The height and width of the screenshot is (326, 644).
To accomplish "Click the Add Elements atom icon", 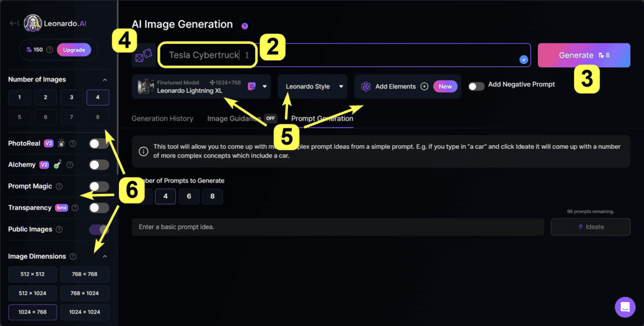I will pos(365,87).
